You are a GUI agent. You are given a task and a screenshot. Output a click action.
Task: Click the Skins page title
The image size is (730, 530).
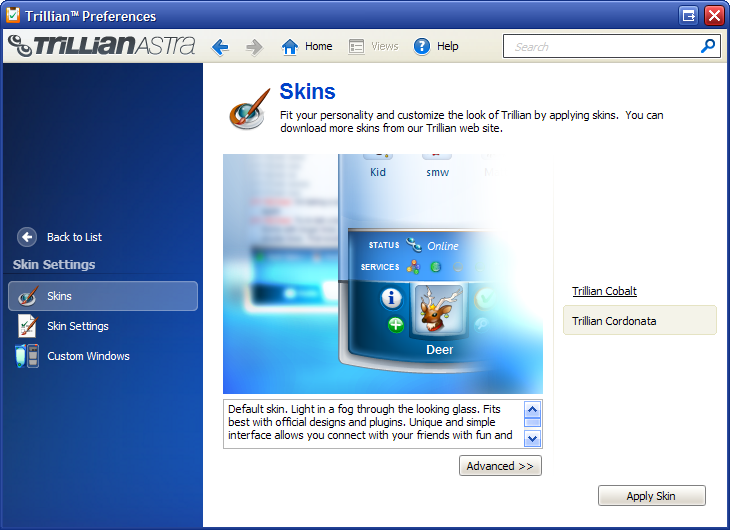(x=307, y=91)
